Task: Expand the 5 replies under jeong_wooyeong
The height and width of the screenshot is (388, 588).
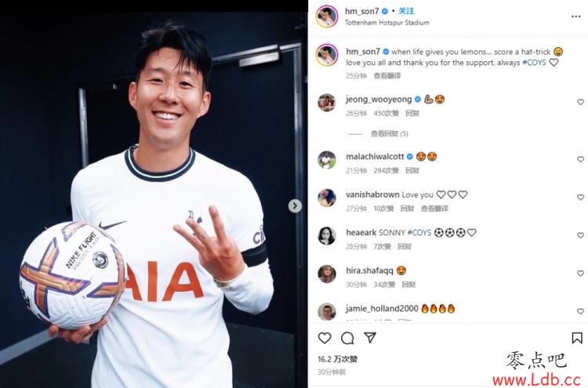Action: 389,134
